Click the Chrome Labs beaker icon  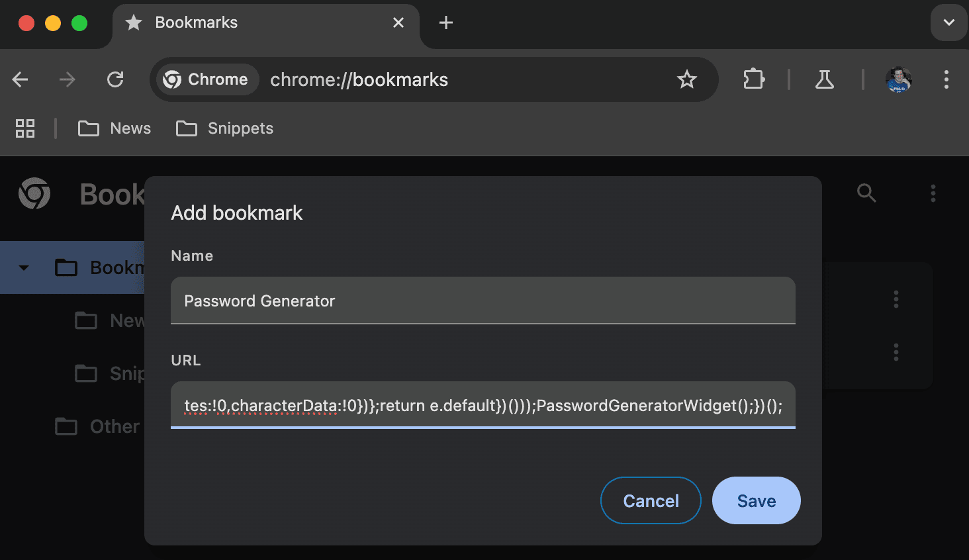pos(824,79)
